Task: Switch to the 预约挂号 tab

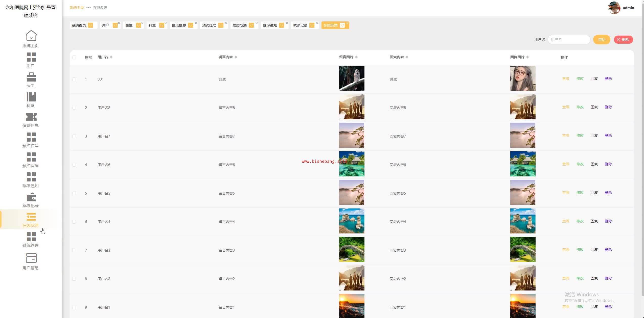Action: pyautogui.click(x=209, y=25)
